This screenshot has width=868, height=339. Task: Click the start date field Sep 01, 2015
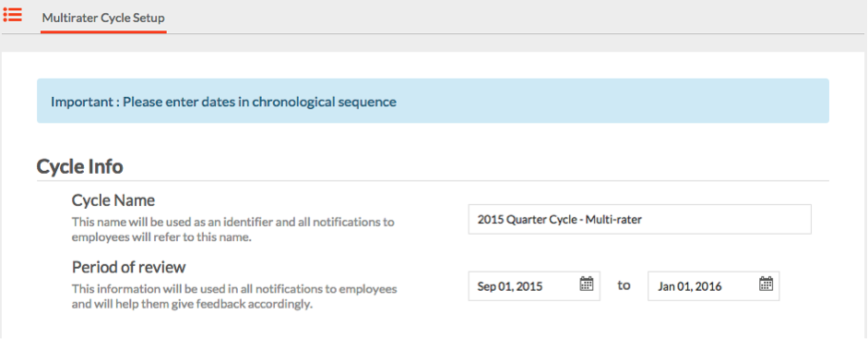534,285
